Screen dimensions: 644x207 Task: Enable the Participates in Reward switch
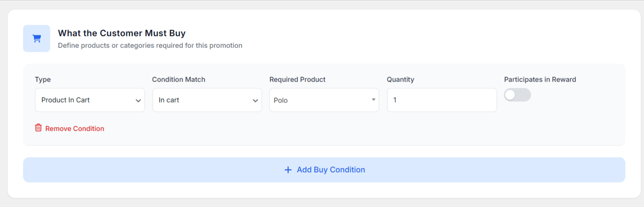(x=517, y=95)
